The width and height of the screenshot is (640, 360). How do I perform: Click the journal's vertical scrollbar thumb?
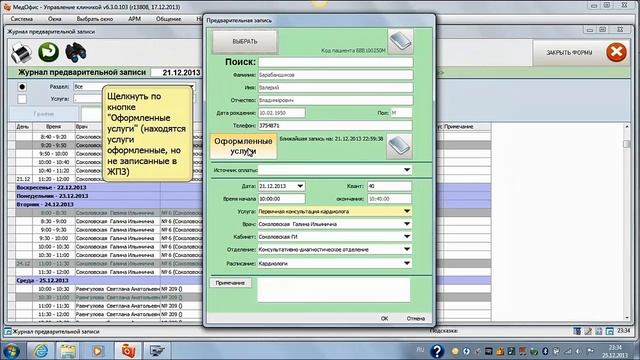tap(627, 144)
